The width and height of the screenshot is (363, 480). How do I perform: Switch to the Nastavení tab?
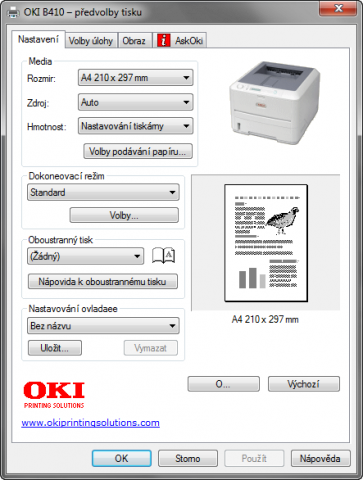click(x=38, y=39)
